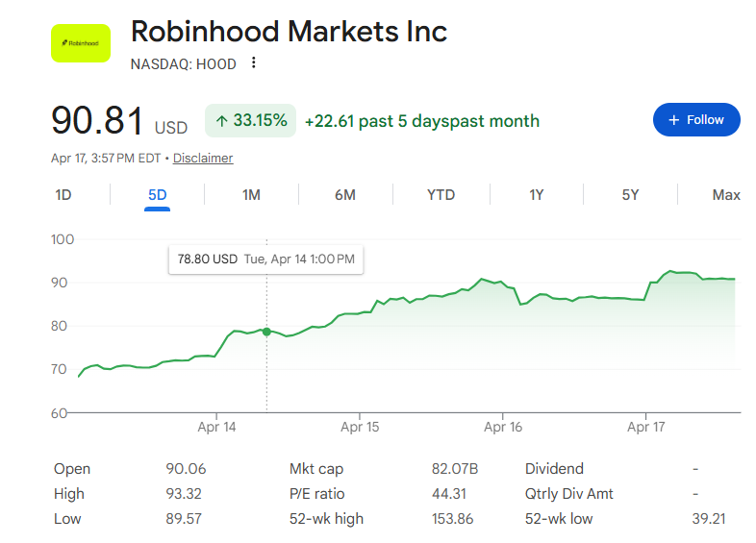Select the Max time range
Screen dimensions: 756x543
[x=725, y=195]
